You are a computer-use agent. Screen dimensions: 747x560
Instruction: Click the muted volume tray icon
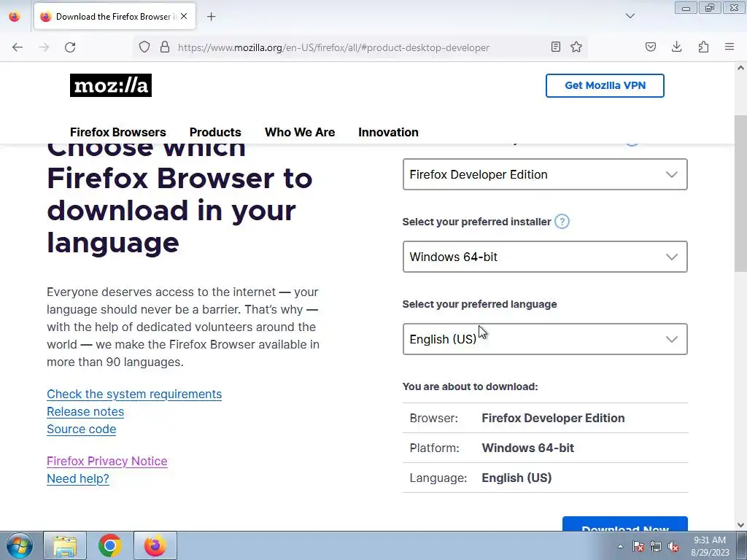(673, 546)
